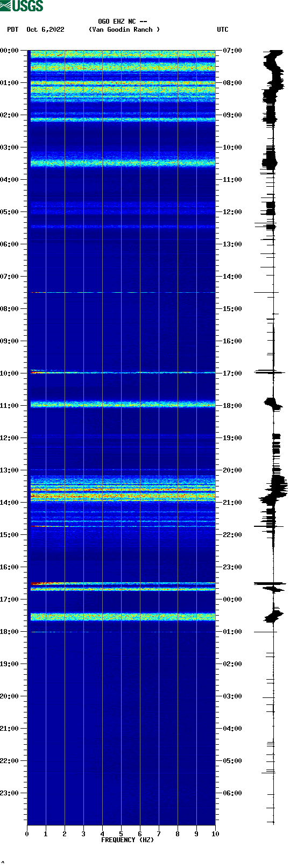Click the spectrogram band near 17:30 PDT

click(123, 617)
